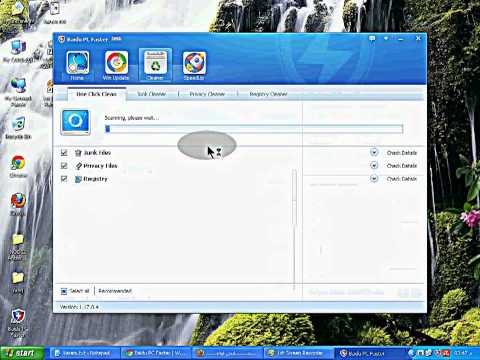Image resolution: width=480 pixels, height=360 pixels.
Task: Click the Registry label
Action: [x=95, y=179]
